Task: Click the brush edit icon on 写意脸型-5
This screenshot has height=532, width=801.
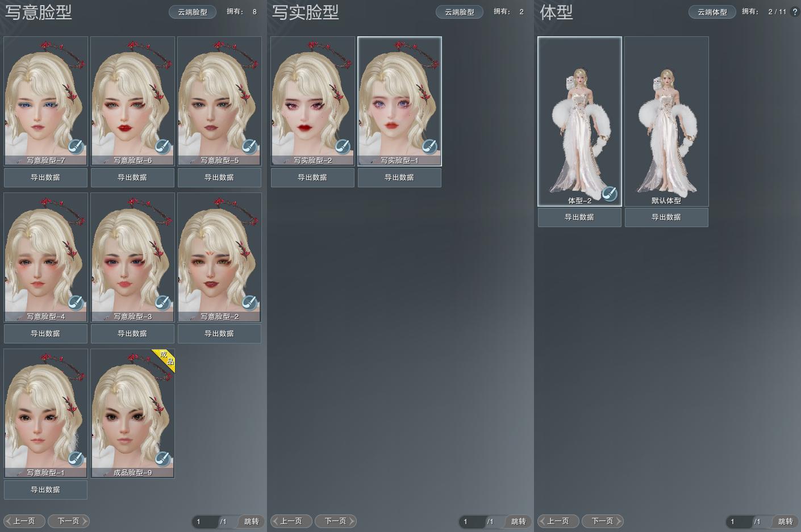Action: click(249, 146)
